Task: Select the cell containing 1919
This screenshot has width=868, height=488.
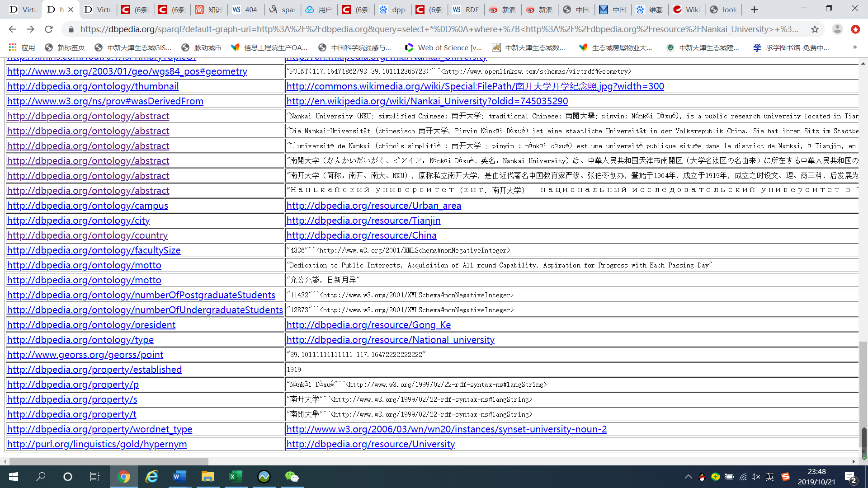Action: pos(572,370)
